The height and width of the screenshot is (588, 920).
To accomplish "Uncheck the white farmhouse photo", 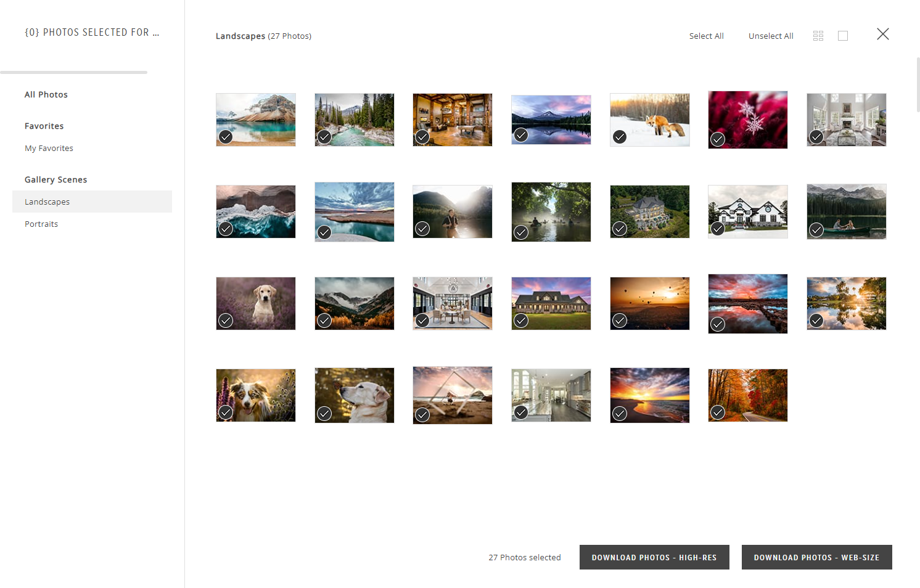I will point(718,229).
